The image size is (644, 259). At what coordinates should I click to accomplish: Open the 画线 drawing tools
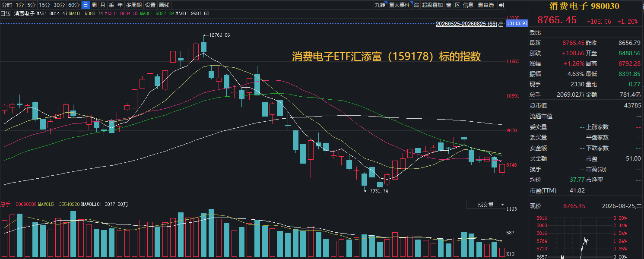164,5
